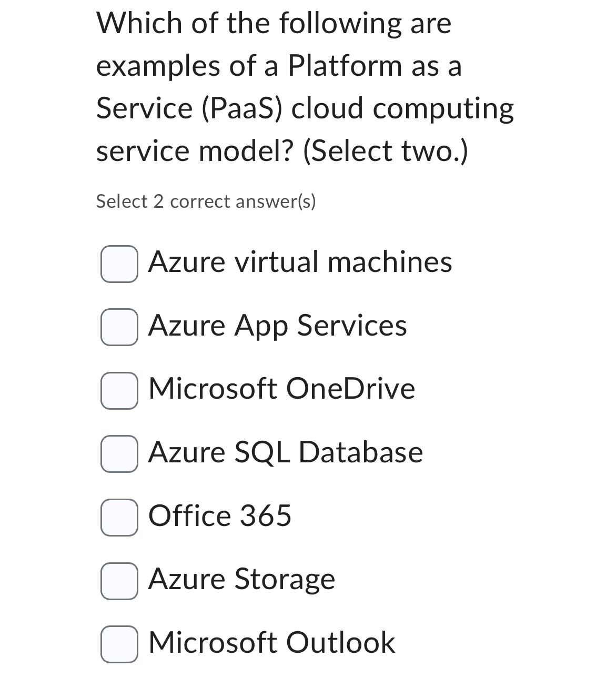Click 'cloud computing' in the question text

[403, 108]
